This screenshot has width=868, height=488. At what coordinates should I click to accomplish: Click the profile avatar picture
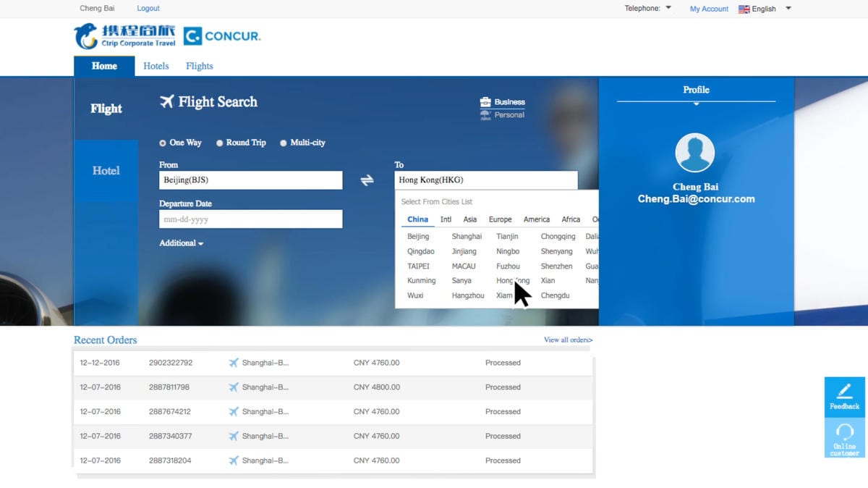694,153
